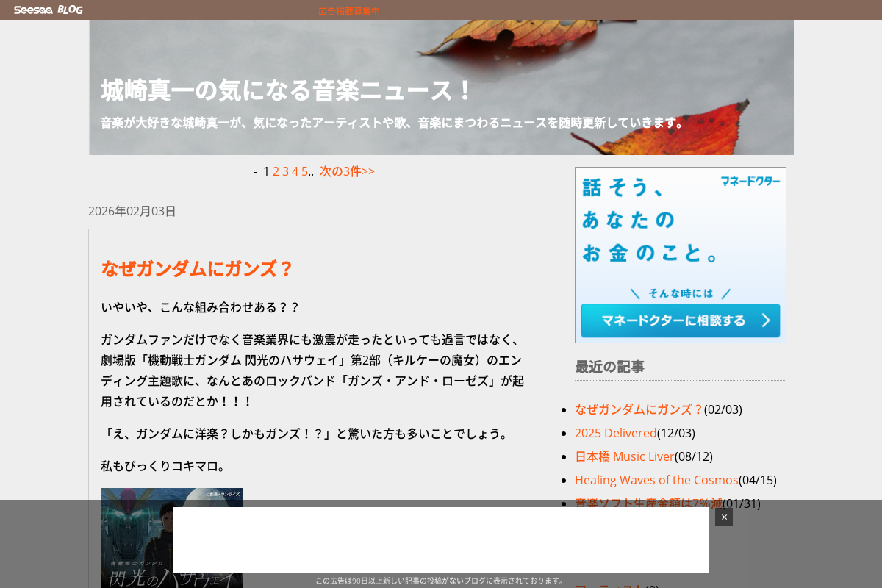Open recent article 2025 Delivered
882x588 pixels.
pos(616,433)
